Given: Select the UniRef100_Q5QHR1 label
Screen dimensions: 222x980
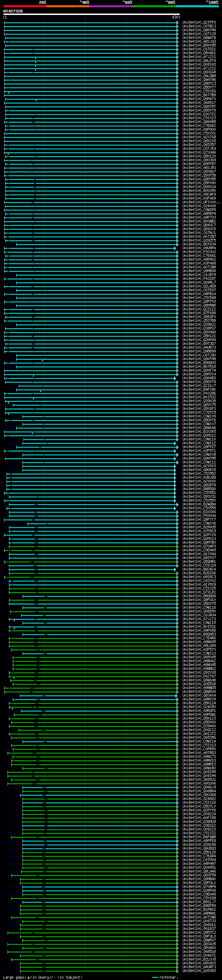Looking at the screenshot, I should (x=199, y=561).
